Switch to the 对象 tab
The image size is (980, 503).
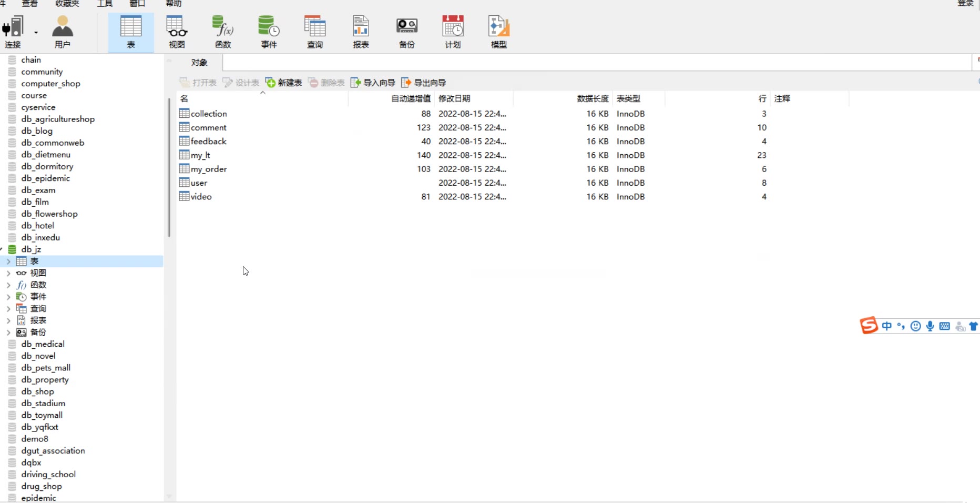tap(199, 63)
